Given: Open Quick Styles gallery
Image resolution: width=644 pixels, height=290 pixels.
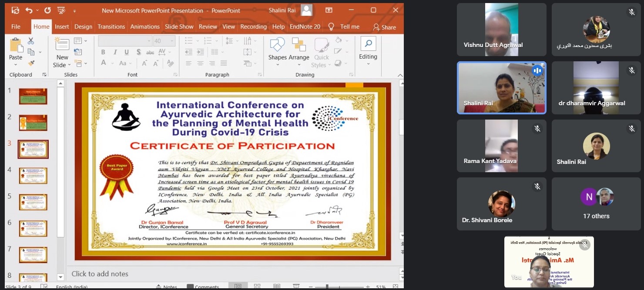Looking at the screenshot, I should [322, 52].
